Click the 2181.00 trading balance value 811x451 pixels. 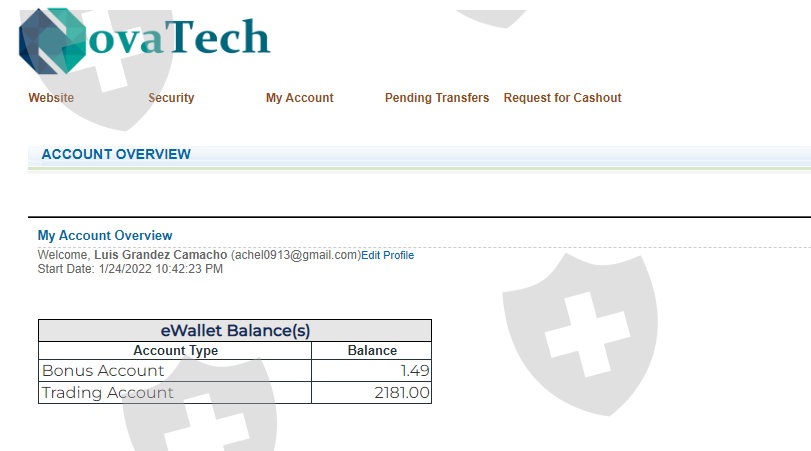click(400, 393)
